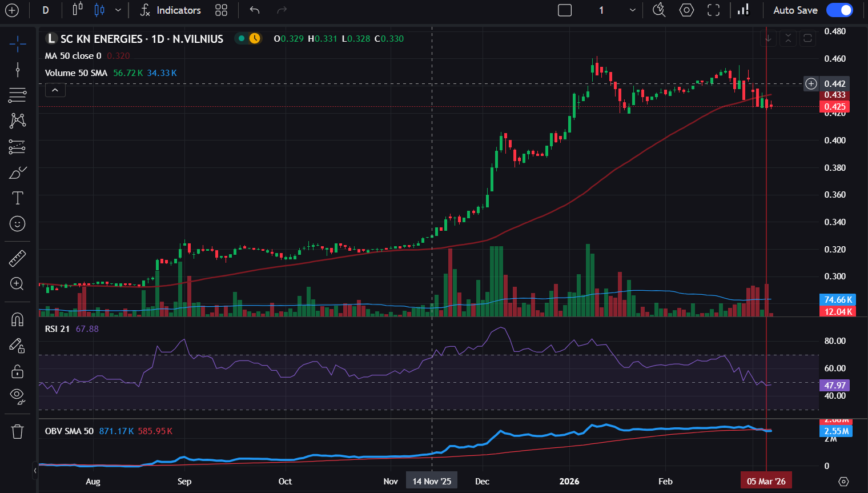This screenshot has width=868, height=493.
Task: Open the emoji icons tool
Action: coord(18,224)
